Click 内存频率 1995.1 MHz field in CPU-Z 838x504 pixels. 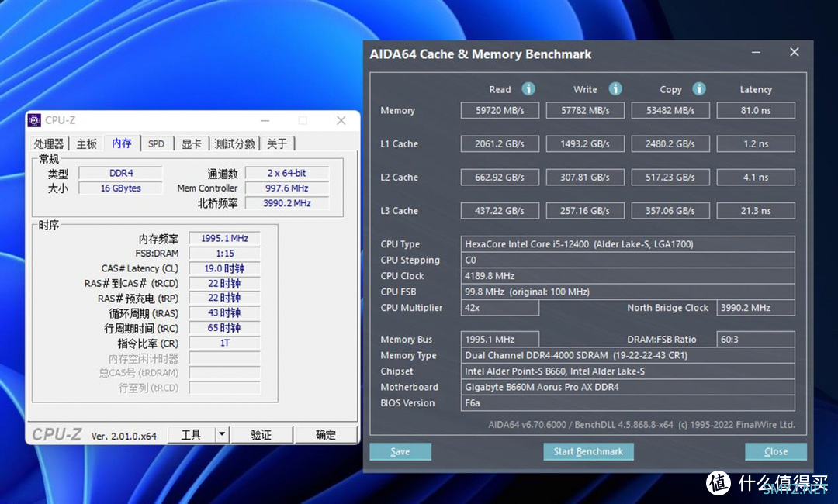point(224,238)
